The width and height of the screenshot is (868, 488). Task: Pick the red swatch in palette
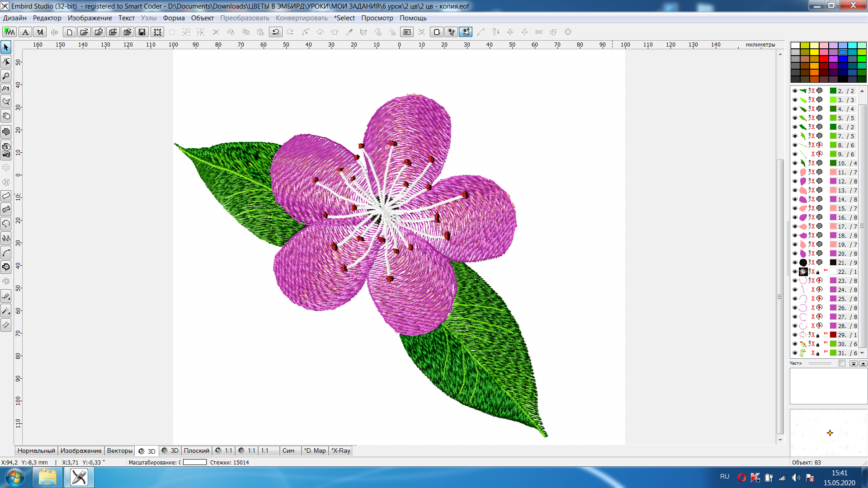pos(824,59)
